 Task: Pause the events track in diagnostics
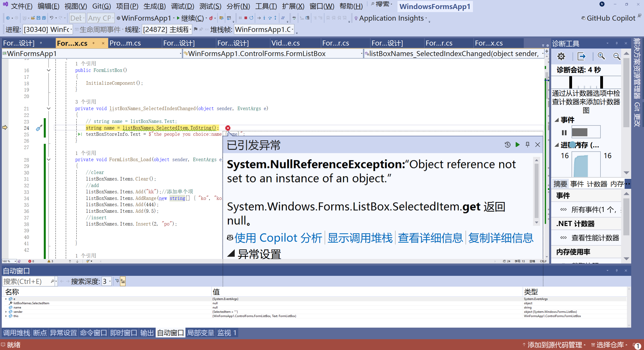(564, 132)
